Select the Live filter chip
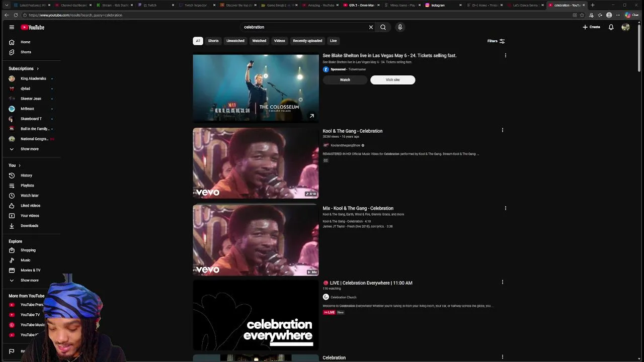Image resolution: width=644 pixels, height=362 pixels. (x=333, y=41)
